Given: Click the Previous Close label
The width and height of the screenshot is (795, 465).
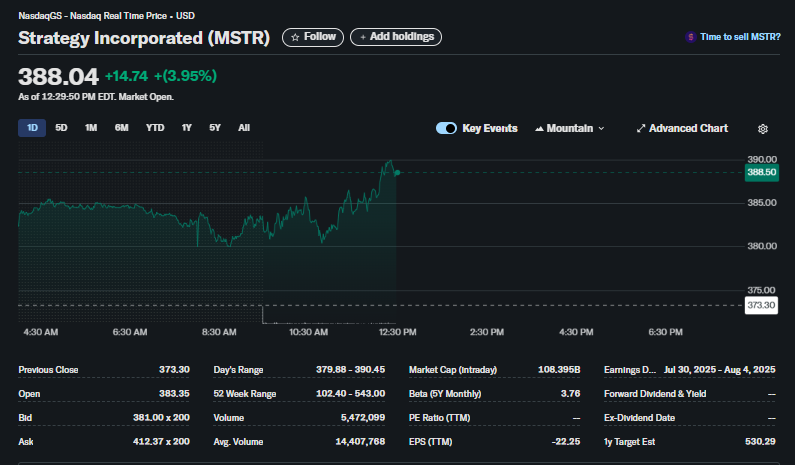Looking at the screenshot, I should (x=48, y=370).
